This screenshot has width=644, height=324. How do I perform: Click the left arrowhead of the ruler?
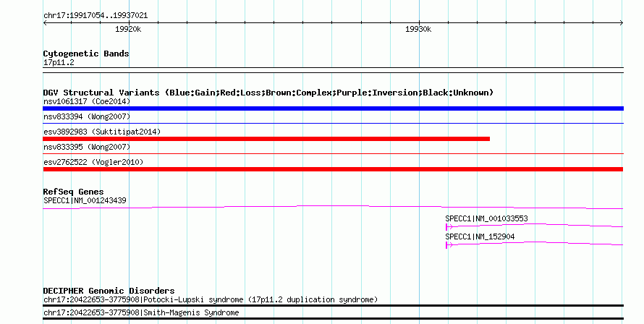(45, 23)
